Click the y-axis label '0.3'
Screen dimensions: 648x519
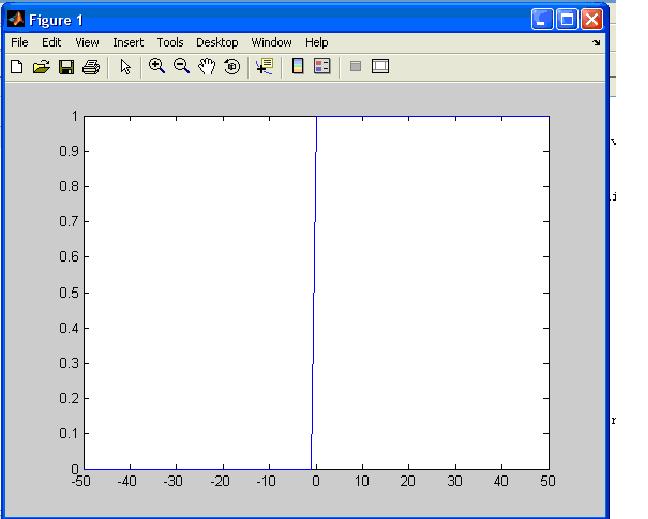(x=69, y=363)
